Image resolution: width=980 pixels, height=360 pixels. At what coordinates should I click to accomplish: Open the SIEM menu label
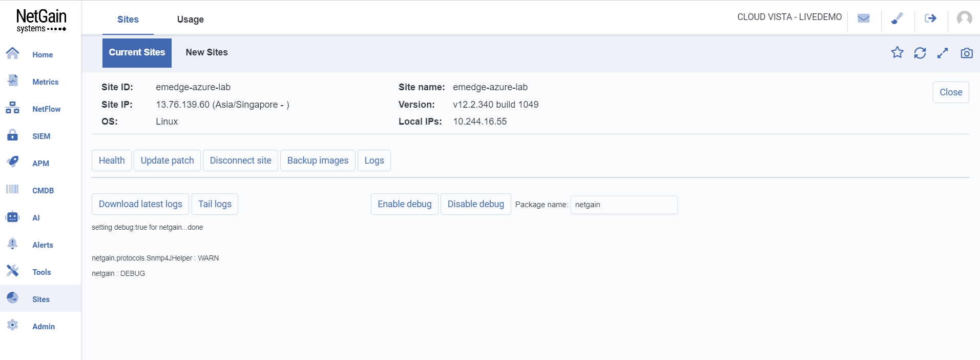41,136
